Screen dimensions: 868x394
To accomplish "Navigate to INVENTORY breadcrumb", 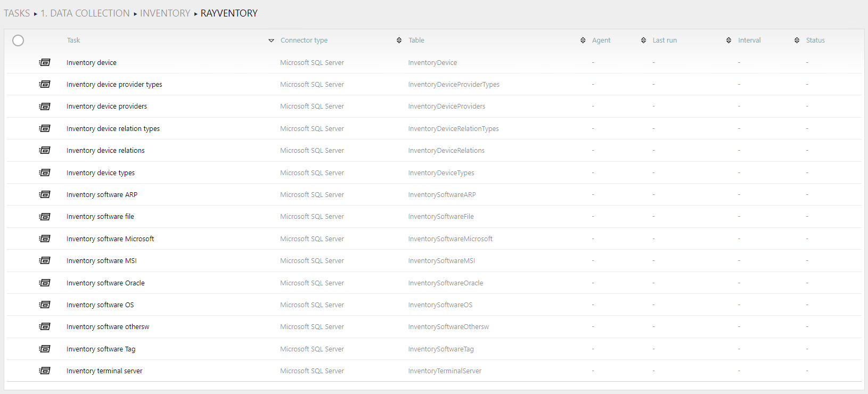I will 165,13.
